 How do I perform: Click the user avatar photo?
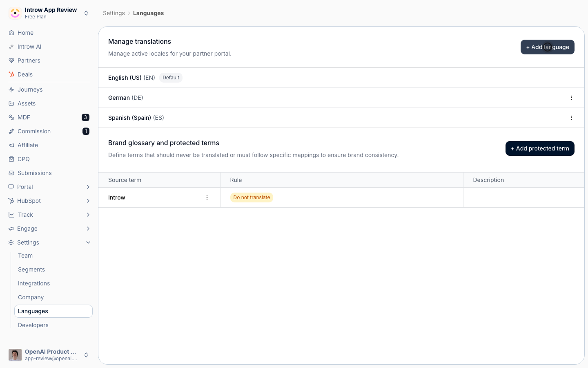[15, 355]
